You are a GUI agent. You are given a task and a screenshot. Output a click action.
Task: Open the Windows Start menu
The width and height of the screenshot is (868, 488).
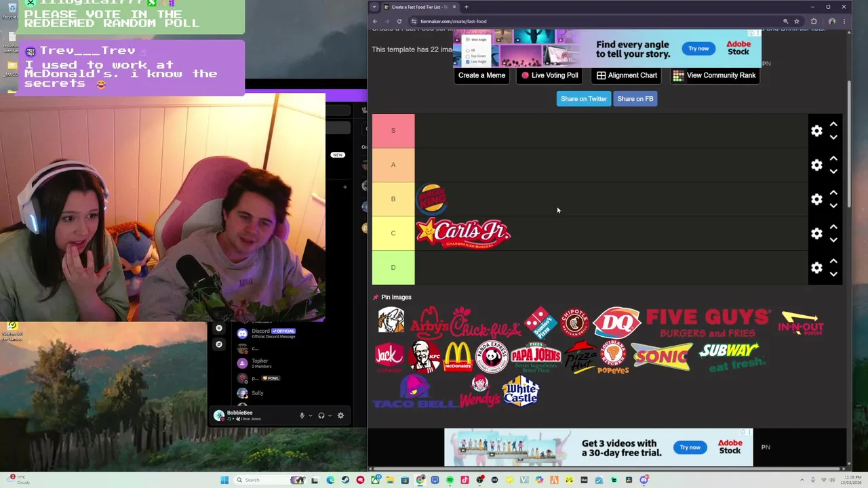coord(224,480)
